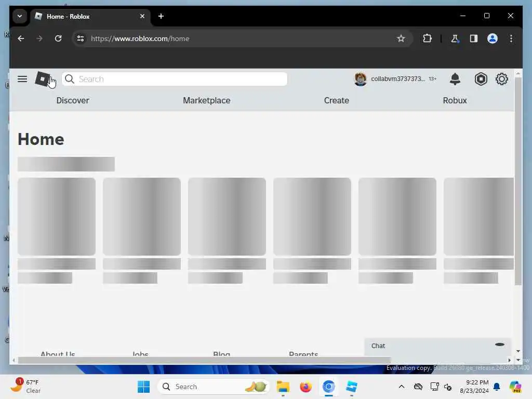Open the Roblox hamburger navigation menu
The image size is (532, 399).
point(22,79)
